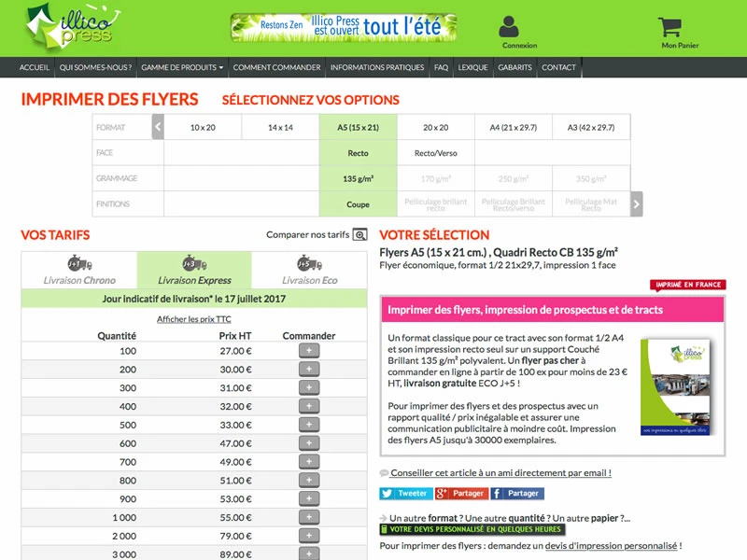Click the 55.00 € price for 1 000
Image resolution: width=747 pixels, height=560 pixels.
click(x=236, y=517)
